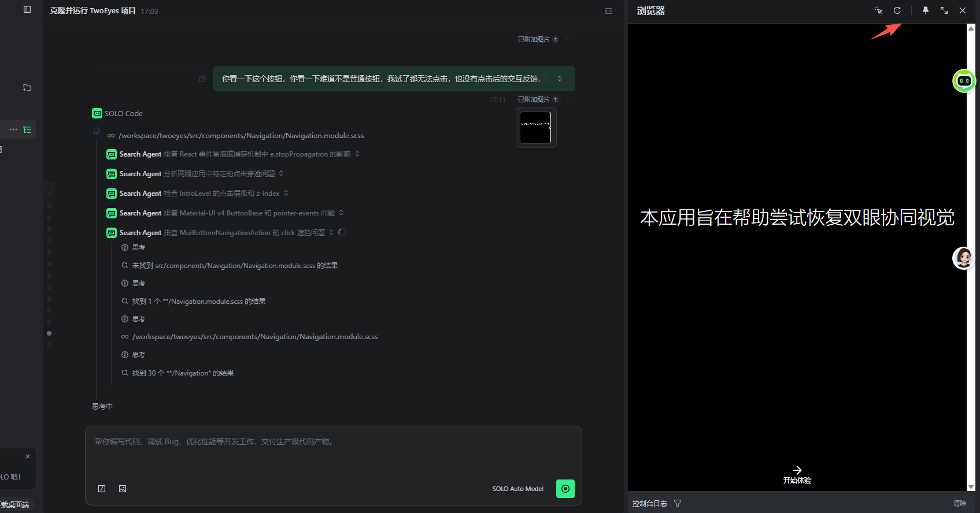Stop the running SOLO agent task
980x513 pixels.
565,489
